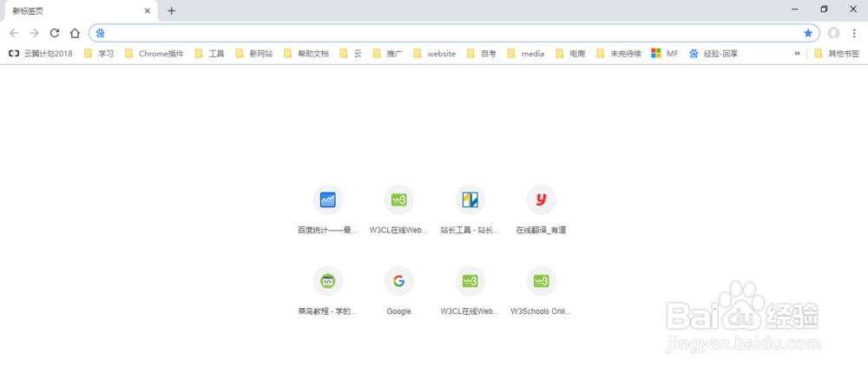Open the 其他书签 folder
This screenshot has width=868, height=373.
pyautogui.click(x=837, y=54)
